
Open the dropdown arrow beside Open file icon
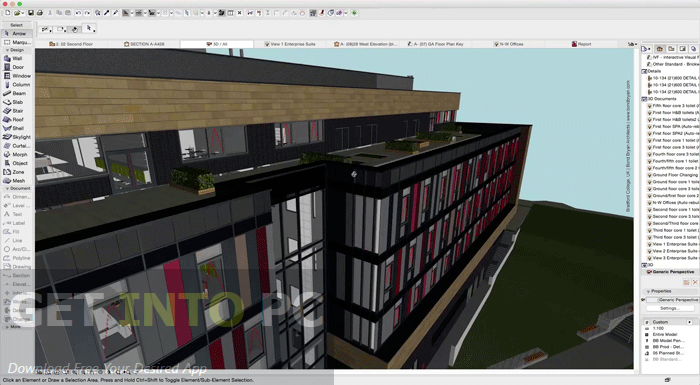[23, 13]
